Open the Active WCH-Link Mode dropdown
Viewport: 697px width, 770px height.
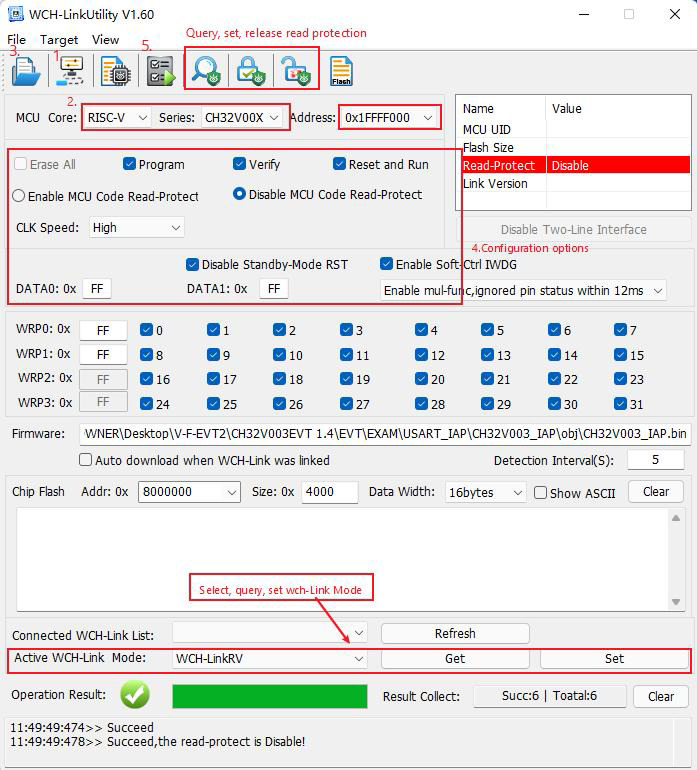pos(269,659)
